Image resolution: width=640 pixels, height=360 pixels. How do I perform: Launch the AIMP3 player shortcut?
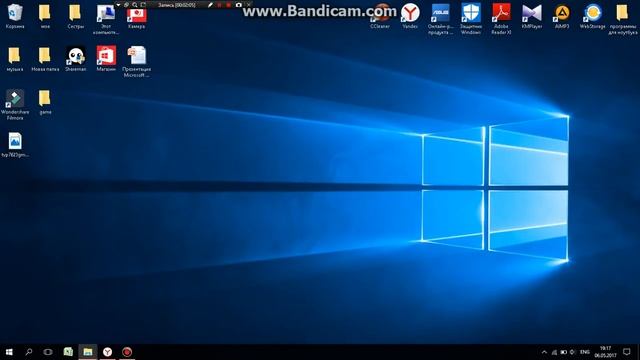pos(562,16)
